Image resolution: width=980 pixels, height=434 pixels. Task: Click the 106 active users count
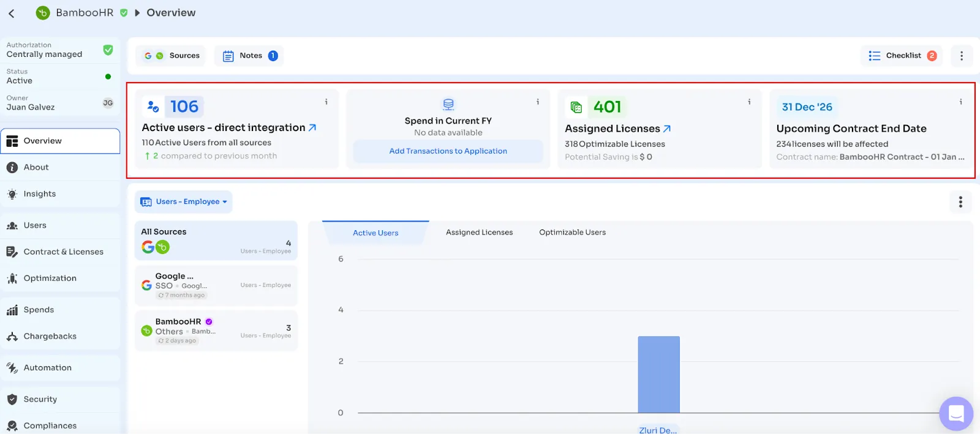point(184,107)
